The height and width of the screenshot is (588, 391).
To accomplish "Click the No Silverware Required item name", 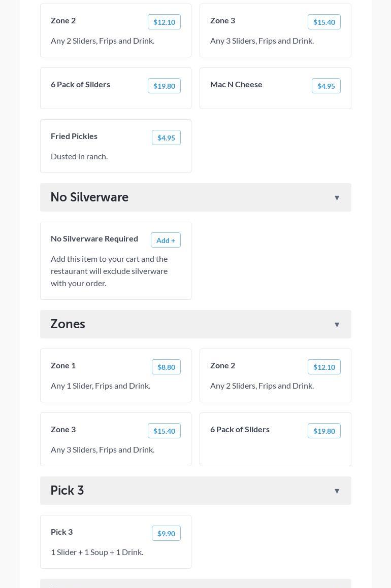I will coord(94,238).
